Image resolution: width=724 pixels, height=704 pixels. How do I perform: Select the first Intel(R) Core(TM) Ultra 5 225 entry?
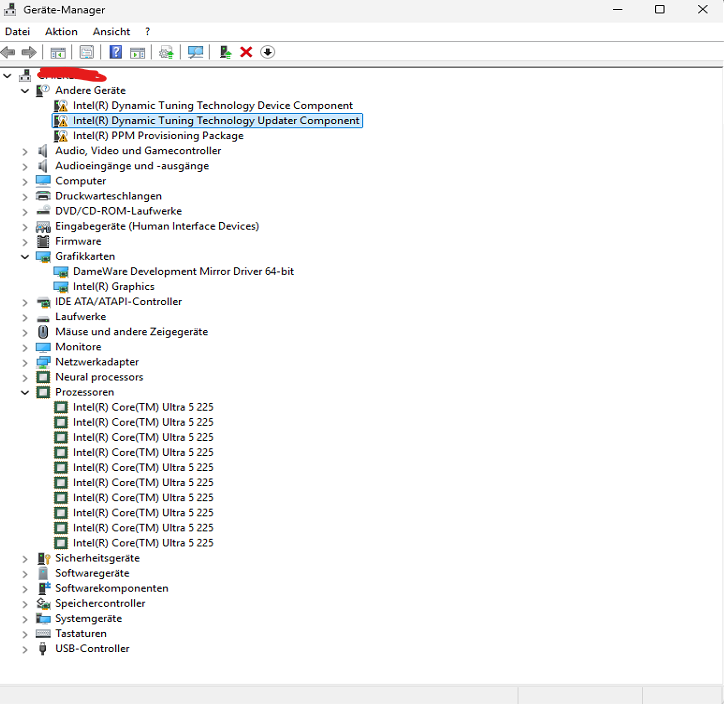(143, 407)
